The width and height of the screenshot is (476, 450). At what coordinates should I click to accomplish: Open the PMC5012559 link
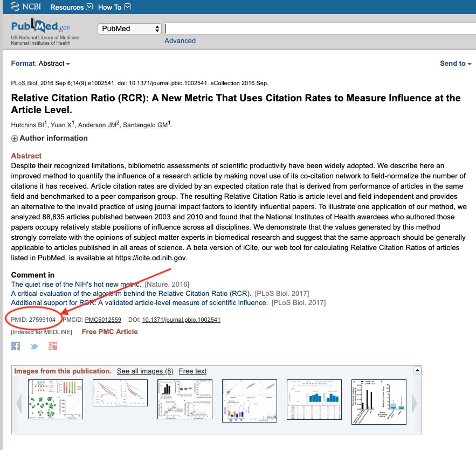103,320
